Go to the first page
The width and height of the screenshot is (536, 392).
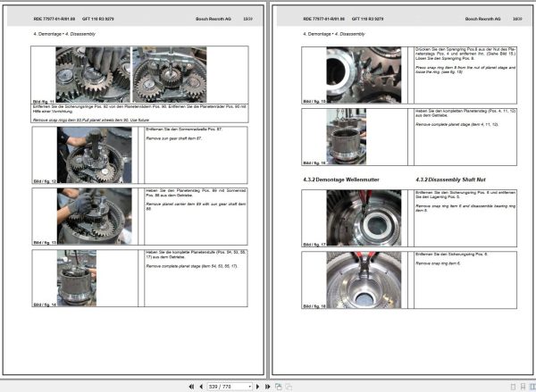(x=191, y=387)
